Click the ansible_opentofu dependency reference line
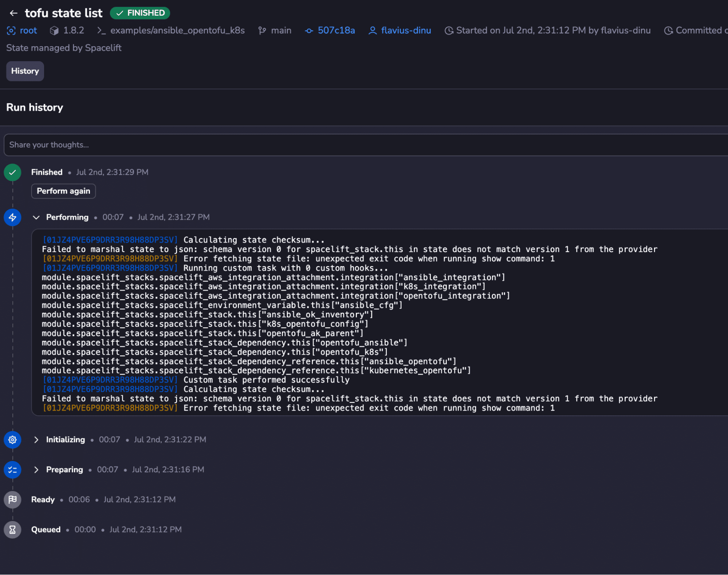This screenshot has width=728, height=575. coord(249,361)
